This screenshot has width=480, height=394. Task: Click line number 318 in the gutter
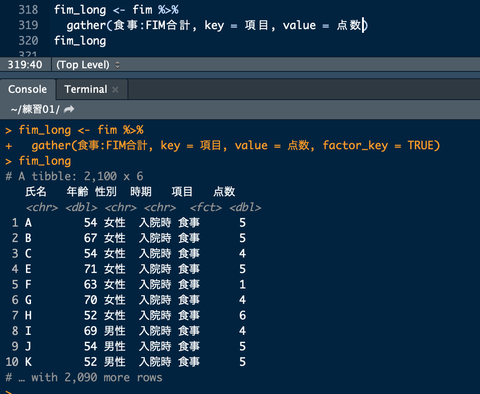click(x=28, y=10)
